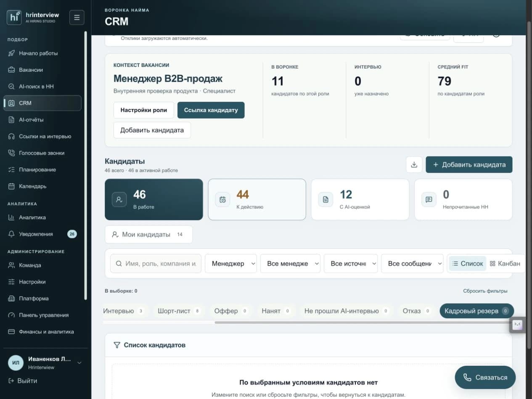Screen dimensions: 532x399
Task: Open the Менеджер role dropdown
Action: 230,264
